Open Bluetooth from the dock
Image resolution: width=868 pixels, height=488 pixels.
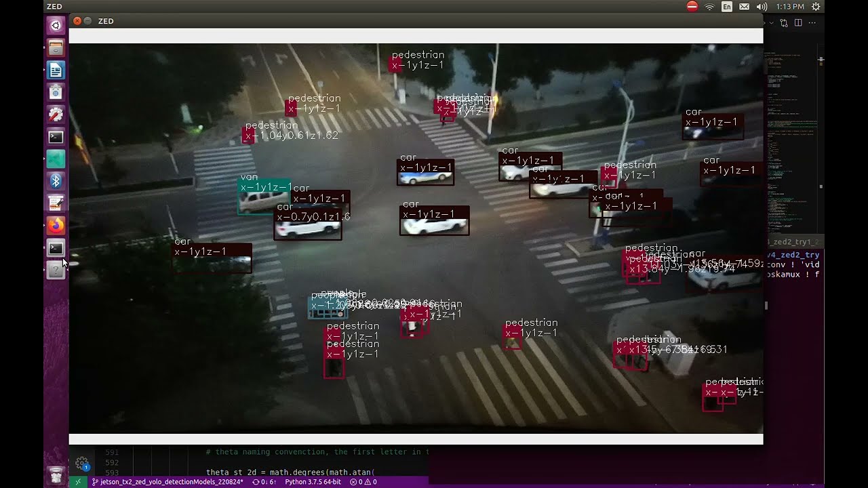click(x=56, y=181)
